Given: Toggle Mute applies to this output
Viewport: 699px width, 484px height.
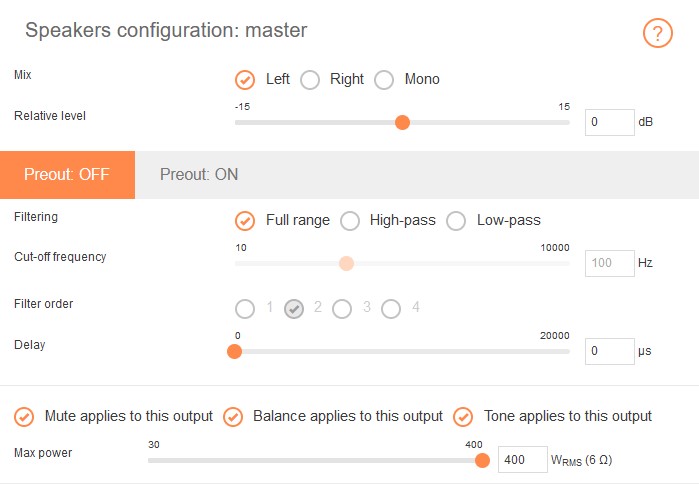Looking at the screenshot, I should click(x=24, y=417).
